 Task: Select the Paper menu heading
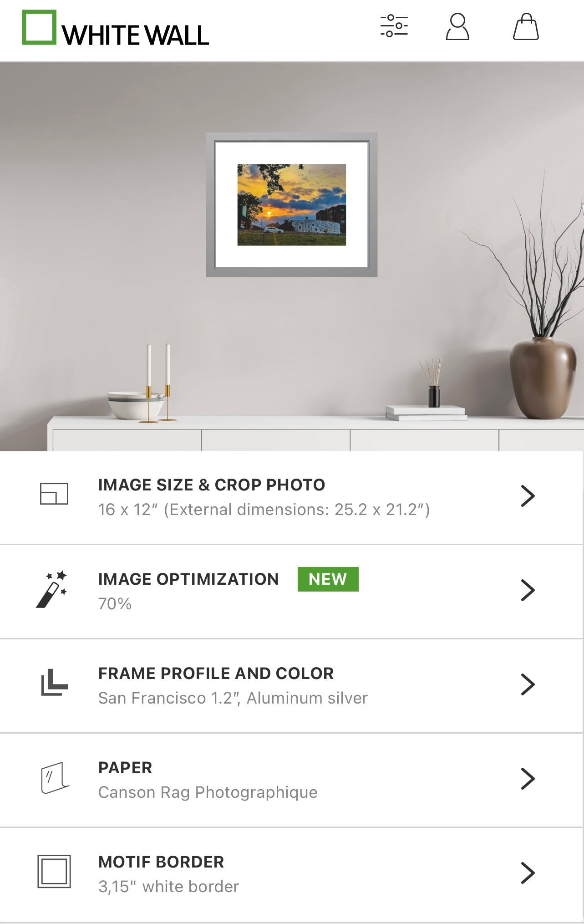click(125, 768)
